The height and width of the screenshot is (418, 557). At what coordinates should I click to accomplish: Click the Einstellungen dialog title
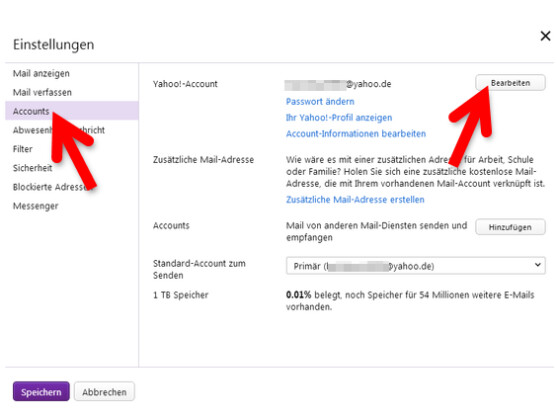pos(54,45)
